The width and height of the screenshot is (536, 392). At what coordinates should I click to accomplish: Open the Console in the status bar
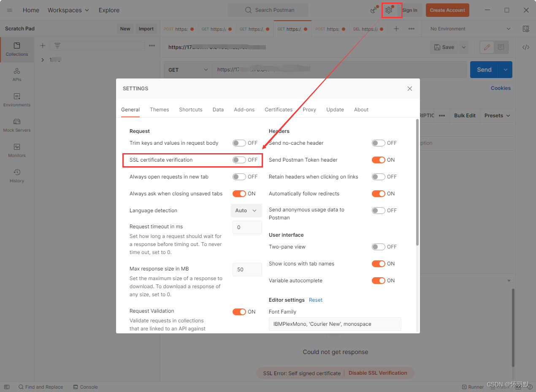click(x=85, y=387)
